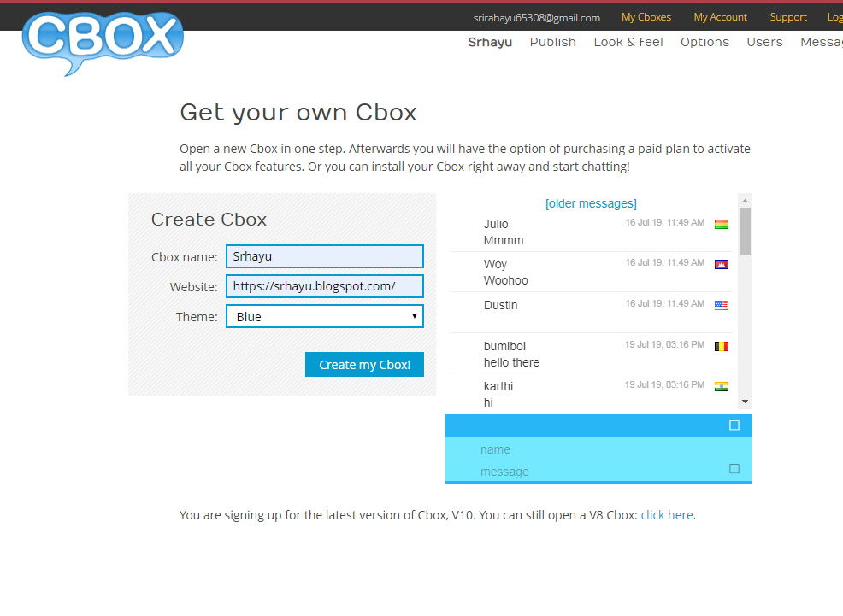Click the Log out link in top bar
The image size is (843, 616).
pos(835,17)
